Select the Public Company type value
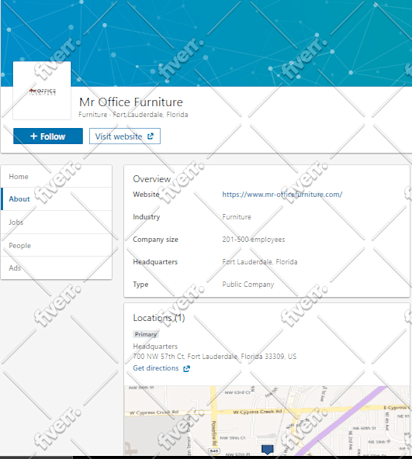The image size is (412, 459). click(x=248, y=284)
